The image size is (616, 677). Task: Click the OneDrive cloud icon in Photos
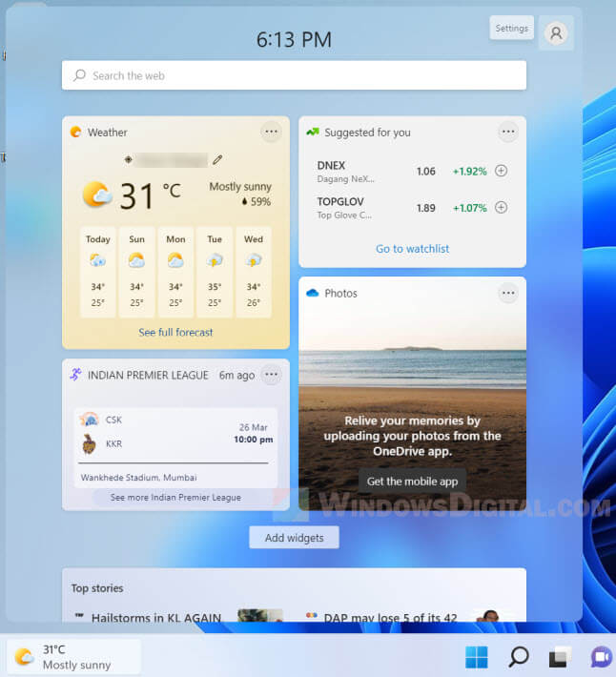313,293
